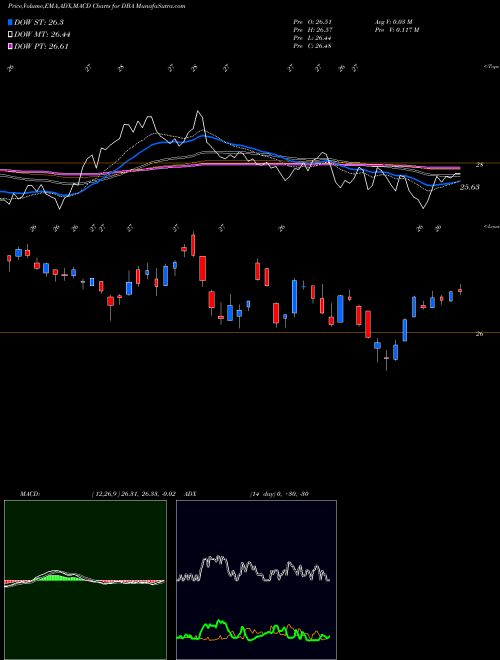Click the 'Pre C: 26.48' close value
This screenshot has height=660, width=500.
(312, 46)
